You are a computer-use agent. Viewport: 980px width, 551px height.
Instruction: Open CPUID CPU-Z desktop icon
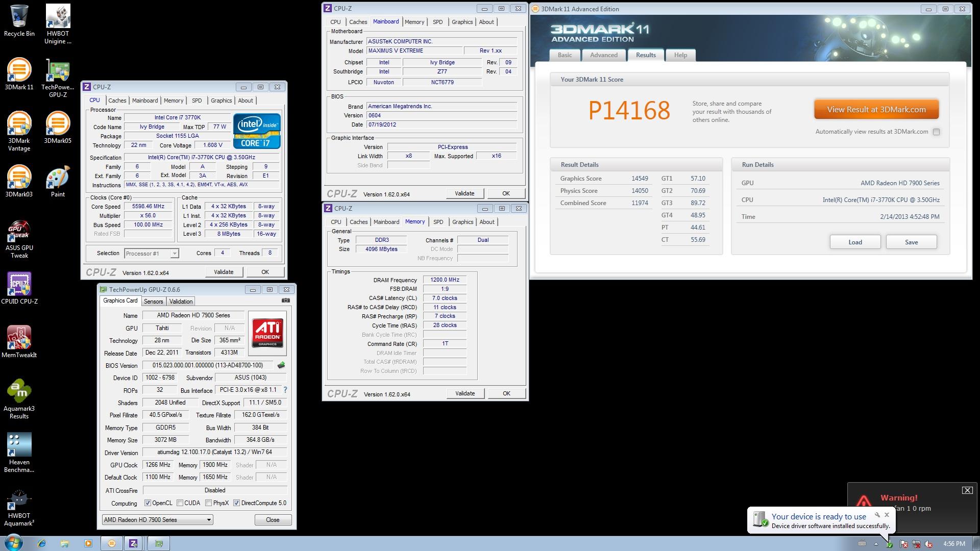(x=19, y=289)
